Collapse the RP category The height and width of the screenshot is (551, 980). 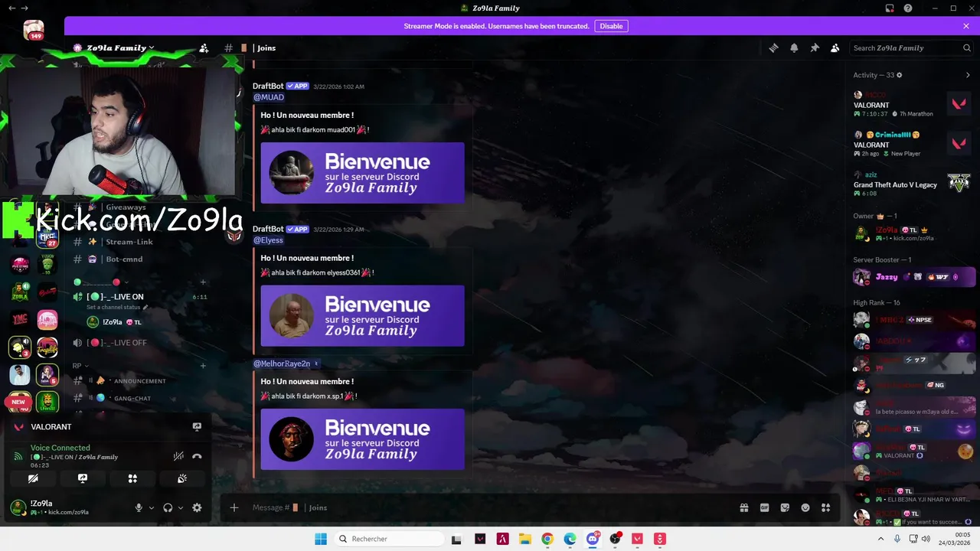(x=80, y=366)
